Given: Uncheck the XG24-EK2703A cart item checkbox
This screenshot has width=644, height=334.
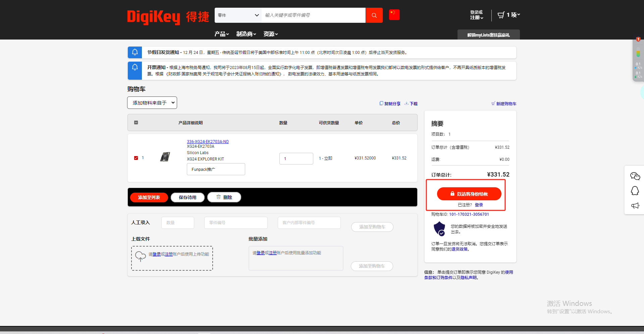Looking at the screenshot, I should 136,158.
